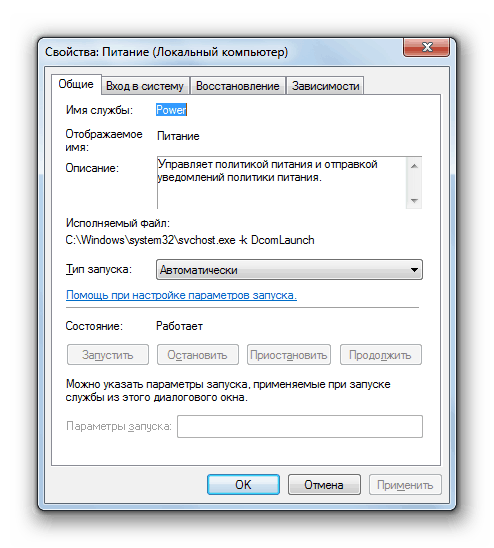
Task: Click the description scrollbar up arrow
Action: [414, 166]
